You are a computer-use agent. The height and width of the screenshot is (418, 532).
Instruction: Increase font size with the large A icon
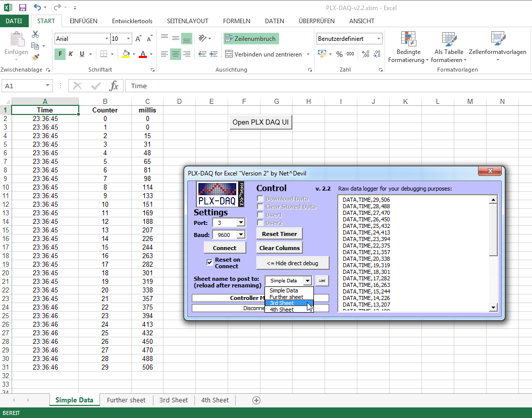click(138, 39)
